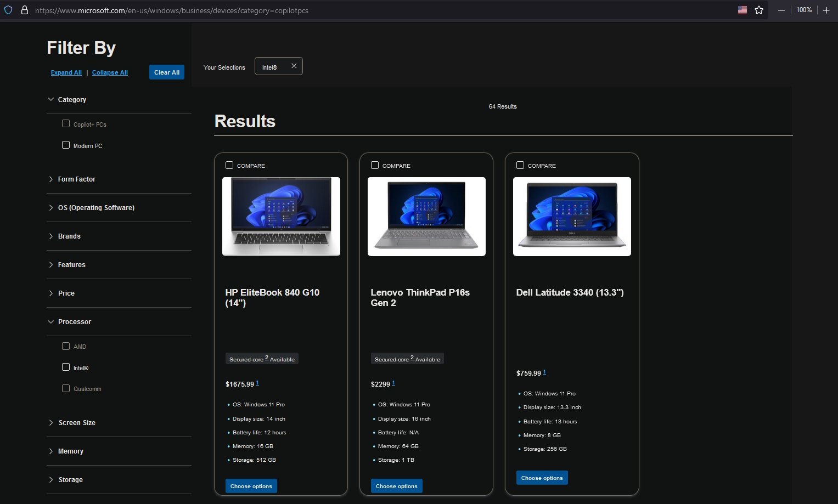Open the Dell Latitude 3340 product image
Image resolution: width=838 pixels, height=504 pixels.
tap(572, 217)
